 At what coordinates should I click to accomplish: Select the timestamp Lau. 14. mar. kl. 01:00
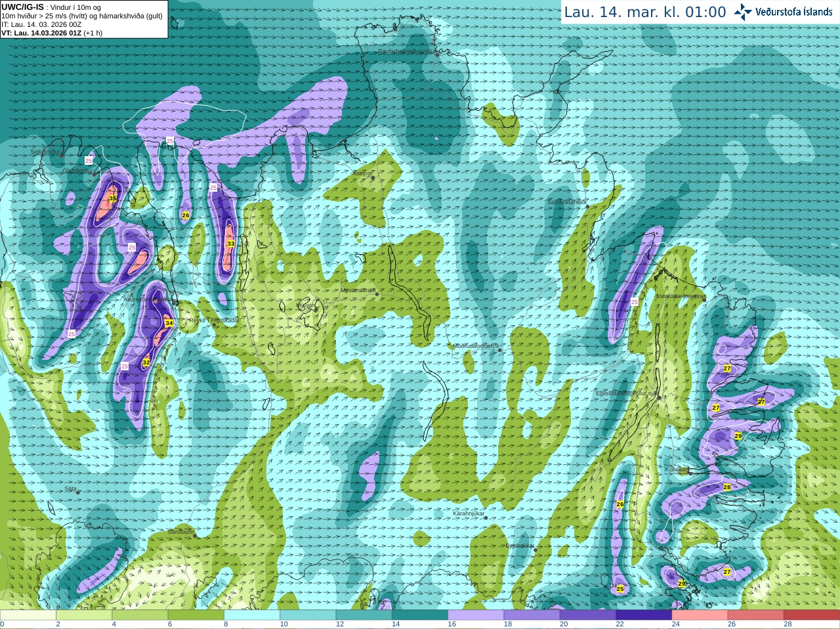(645, 12)
